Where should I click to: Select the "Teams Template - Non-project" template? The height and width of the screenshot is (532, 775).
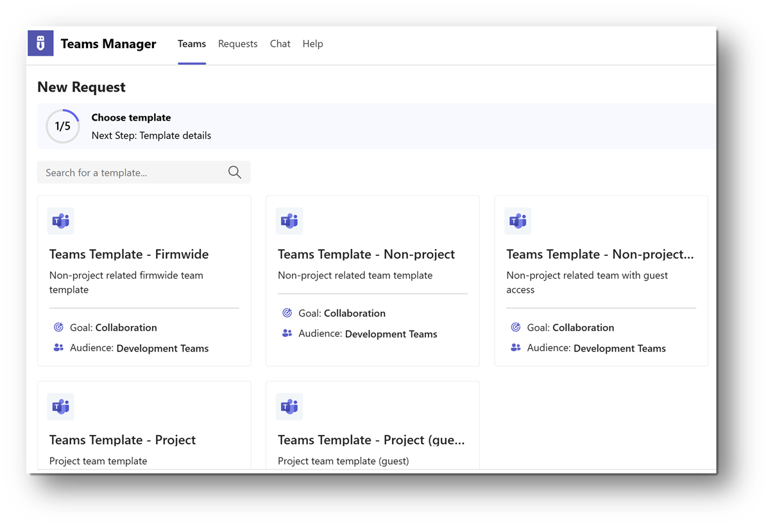[372, 280]
